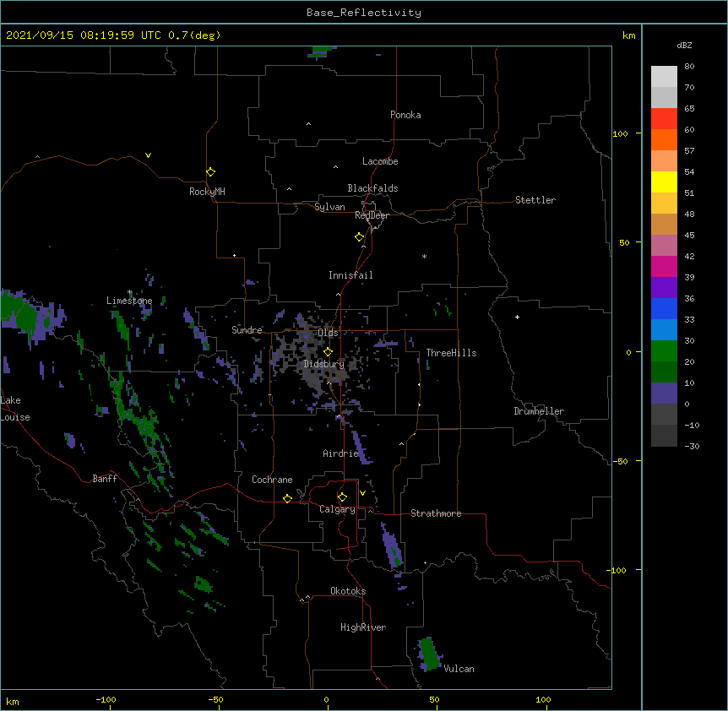This screenshot has width=728, height=711.
Task: Click the yellow diamond marker beside RockyMH
Action: point(210,171)
